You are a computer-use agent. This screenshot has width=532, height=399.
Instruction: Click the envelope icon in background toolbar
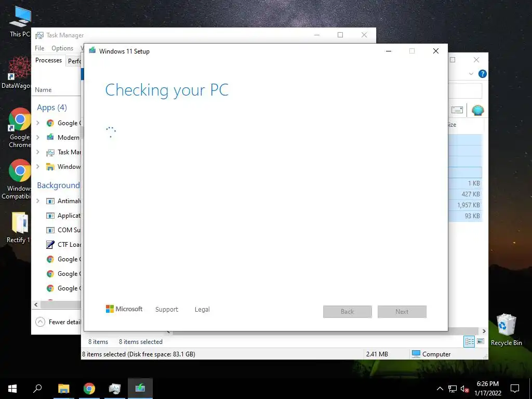coord(457,110)
